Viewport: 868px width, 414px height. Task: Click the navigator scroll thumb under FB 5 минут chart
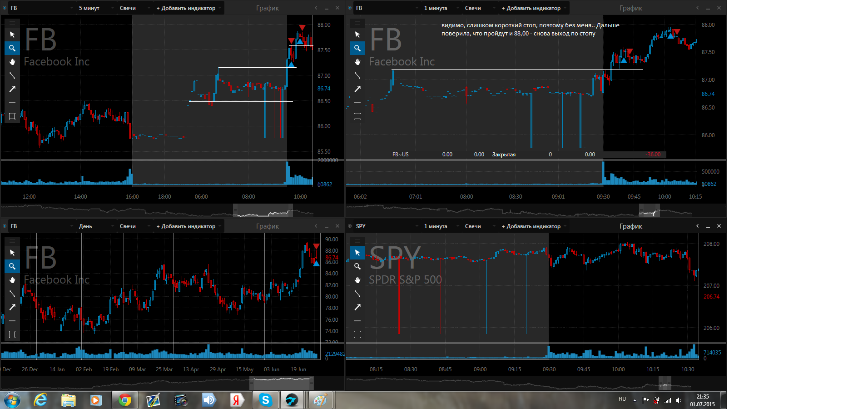[x=263, y=211]
